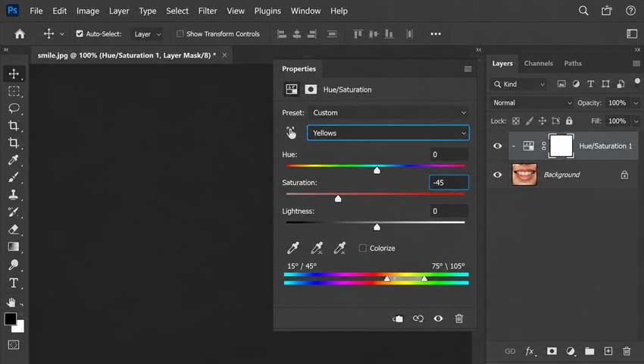This screenshot has height=364, width=644.
Task: Select the Brush tool
Action: 14,177
